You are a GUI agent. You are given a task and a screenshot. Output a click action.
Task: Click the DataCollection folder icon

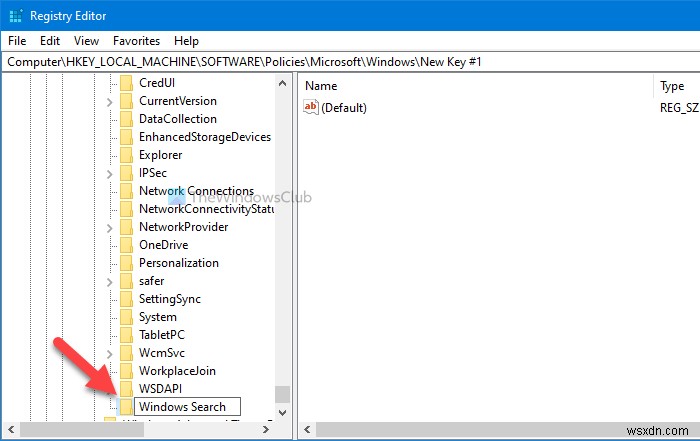click(x=126, y=119)
